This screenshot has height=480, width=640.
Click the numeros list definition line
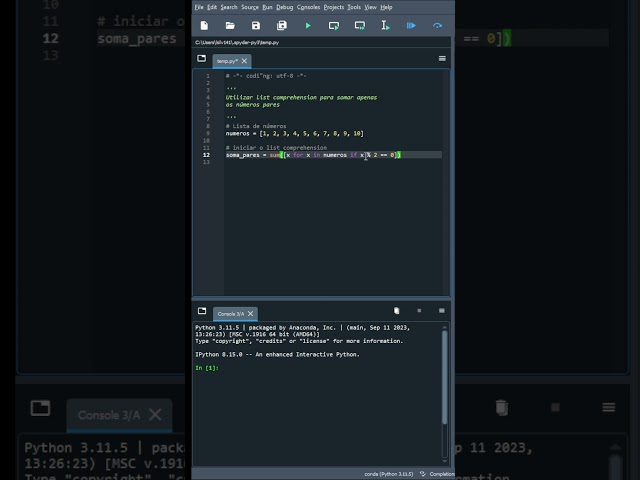click(x=294, y=133)
